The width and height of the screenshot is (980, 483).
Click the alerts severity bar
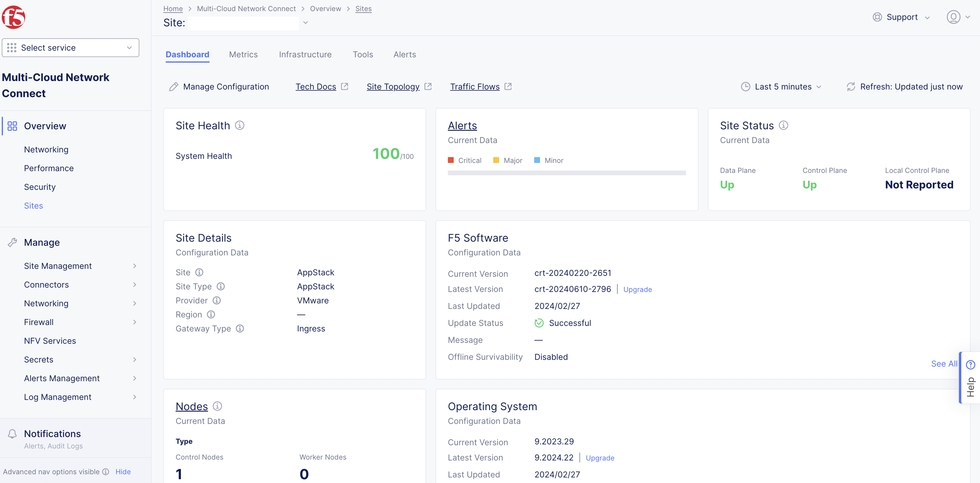pos(567,173)
